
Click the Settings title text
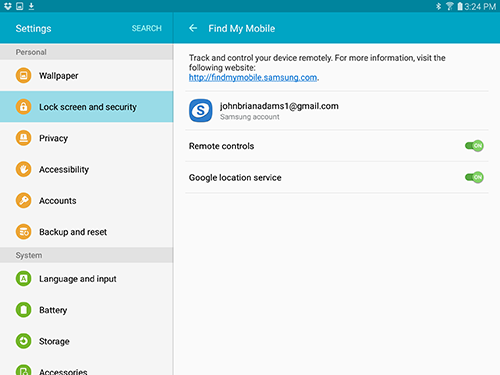33,28
